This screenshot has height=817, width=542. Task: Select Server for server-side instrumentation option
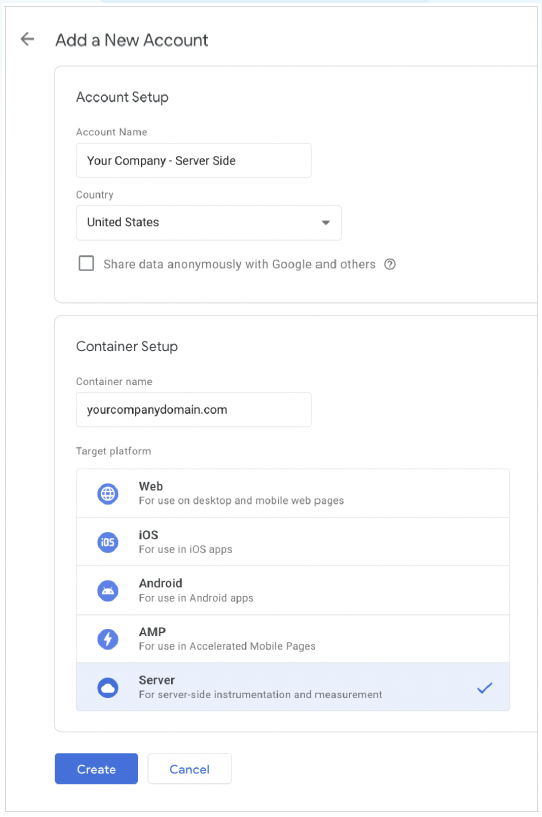pyautogui.click(x=293, y=687)
